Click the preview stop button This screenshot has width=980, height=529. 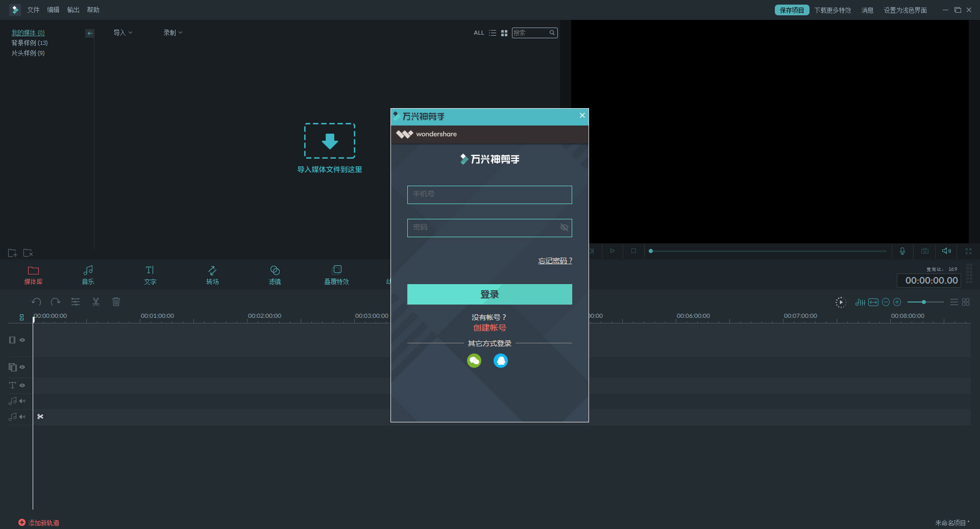[633, 250]
